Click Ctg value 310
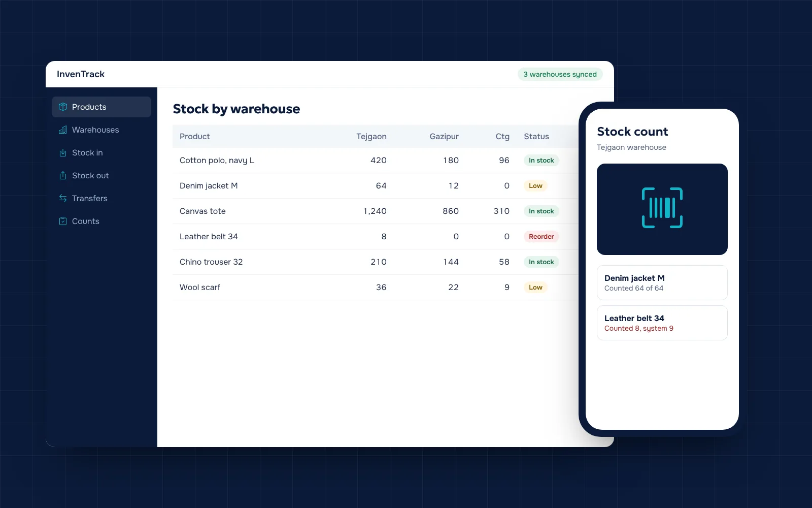Screen dimensions: 812x508 tap(501, 211)
